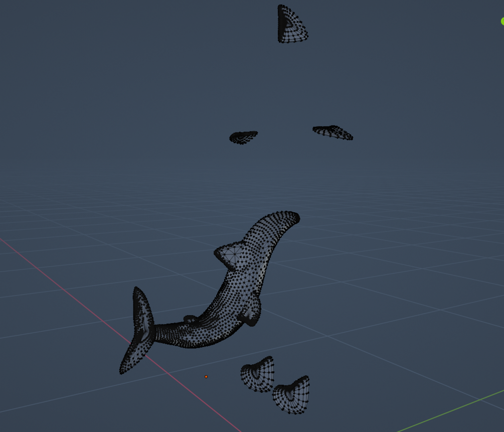This screenshot has width=504, height=432.
Task: Select the upper-left of the two bottom mesh pieces
Action: (258, 374)
